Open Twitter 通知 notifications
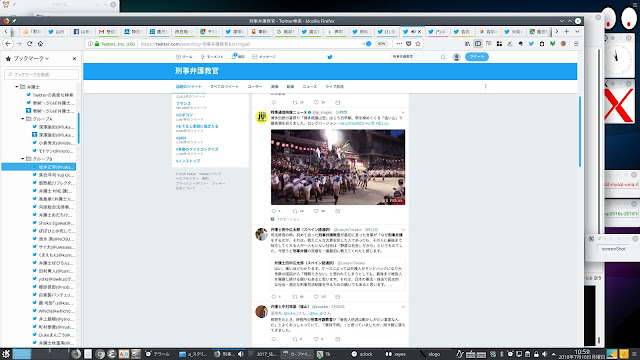 tap(238, 57)
